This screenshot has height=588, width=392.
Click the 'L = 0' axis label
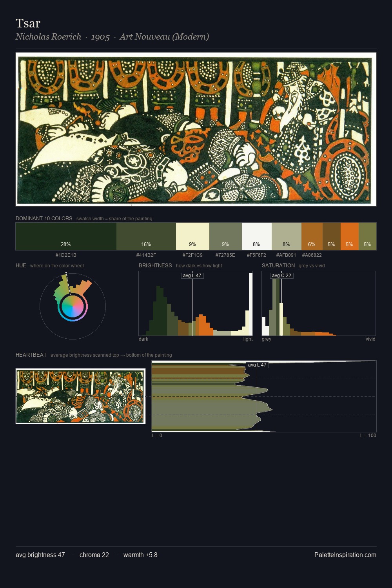click(x=157, y=436)
